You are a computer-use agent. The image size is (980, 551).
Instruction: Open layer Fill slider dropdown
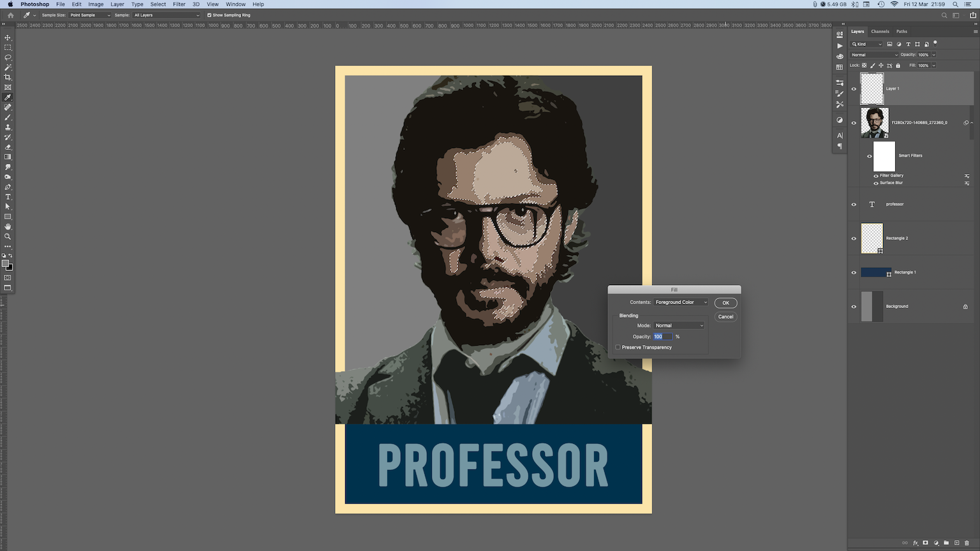[x=934, y=65]
